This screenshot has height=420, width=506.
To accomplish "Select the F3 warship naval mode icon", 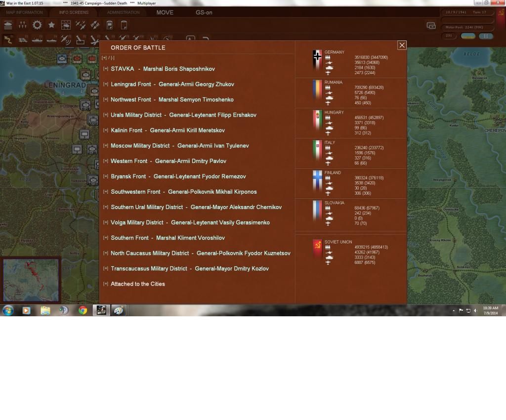I will (37, 40).
